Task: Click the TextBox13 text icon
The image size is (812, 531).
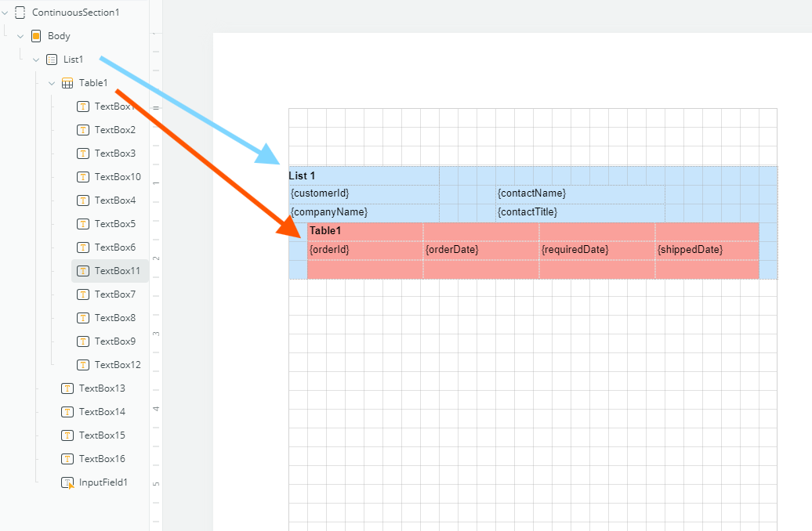Action: pyautogui.click(x=67, y=388)
